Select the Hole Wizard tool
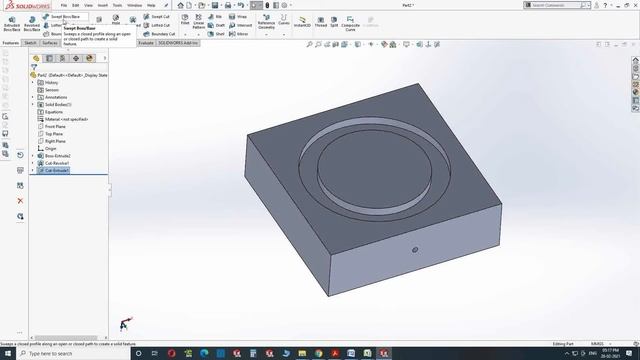The height and width of the screenshot is (360, 640). pos(116,20)
